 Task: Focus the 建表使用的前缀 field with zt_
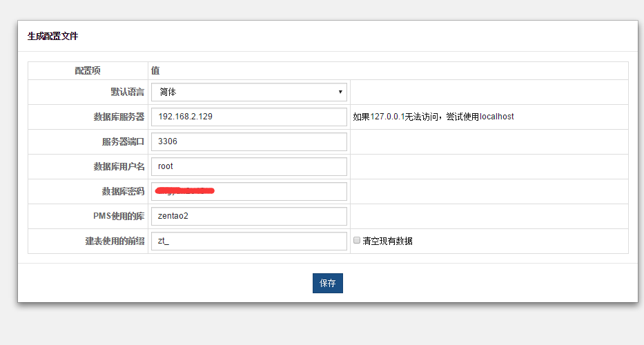point(249,241)
